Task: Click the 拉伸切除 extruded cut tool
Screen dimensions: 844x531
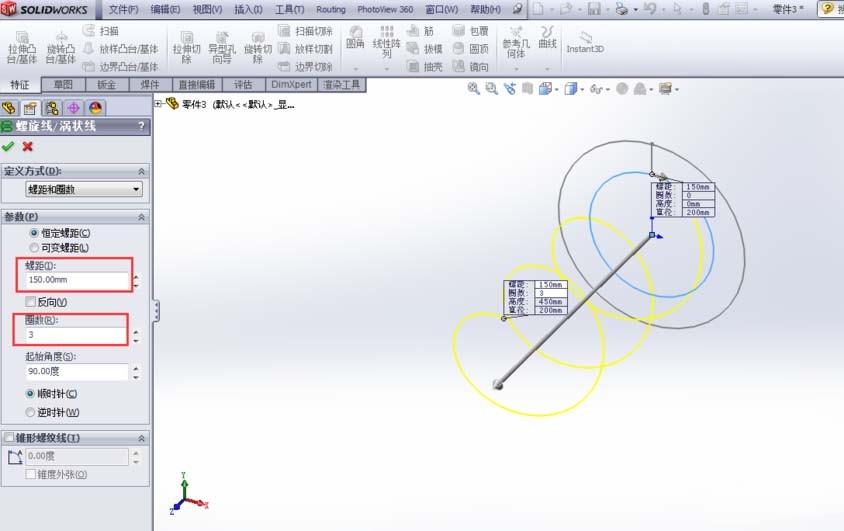Action: click(186, 47)
